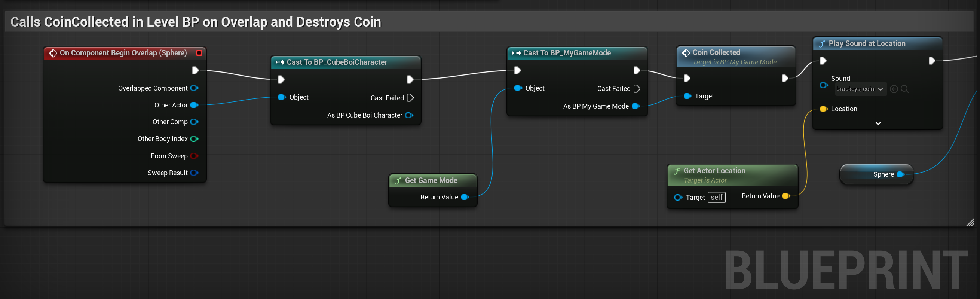This screenshot has height=299, width=980.
Task: Click the Overlapped Component output pin
Action: tap(194, 88)
